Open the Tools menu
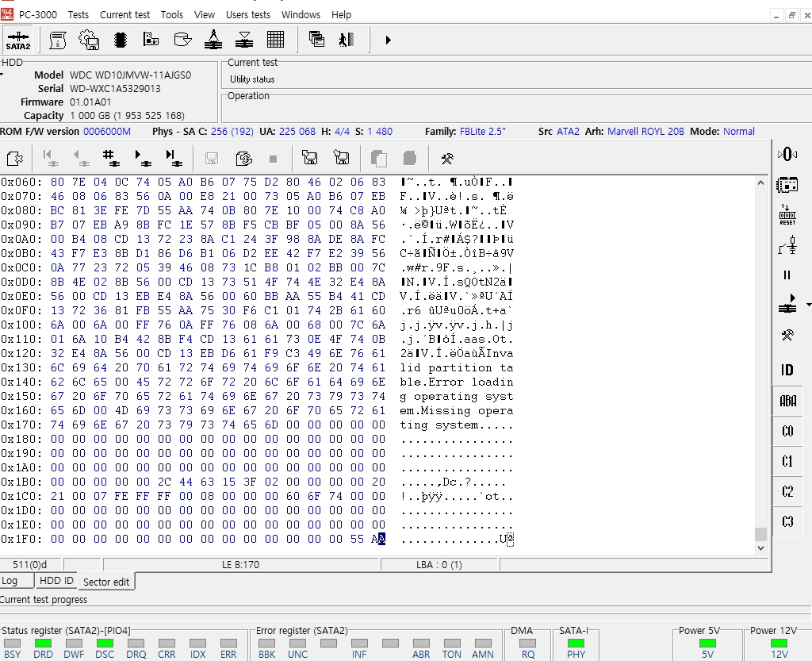This screenshot has height=661, width=812. coord(171,14)
